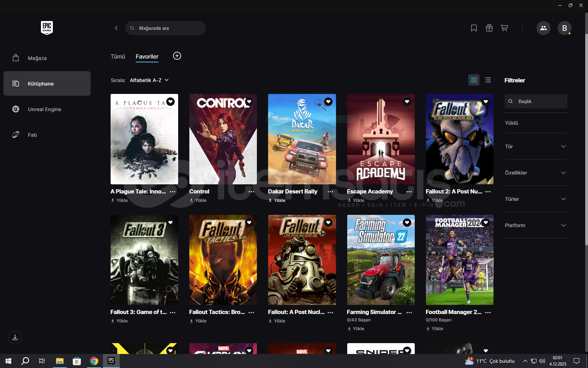Open Microsoft Store from taskbar

(x=77, y=361)
